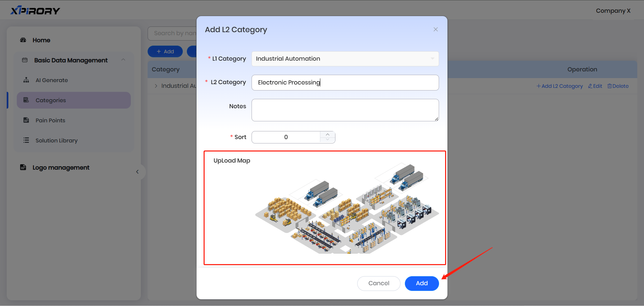This screenshot has width=644, height=306.
Task: Click the AI Generate sidebar icon
Action: pos(26,80)
